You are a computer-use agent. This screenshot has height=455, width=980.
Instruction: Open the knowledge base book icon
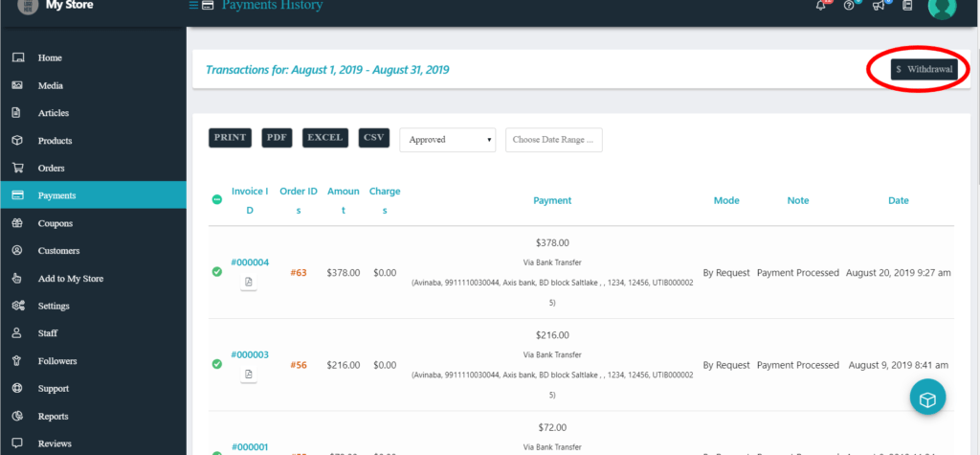click(907, 5)
